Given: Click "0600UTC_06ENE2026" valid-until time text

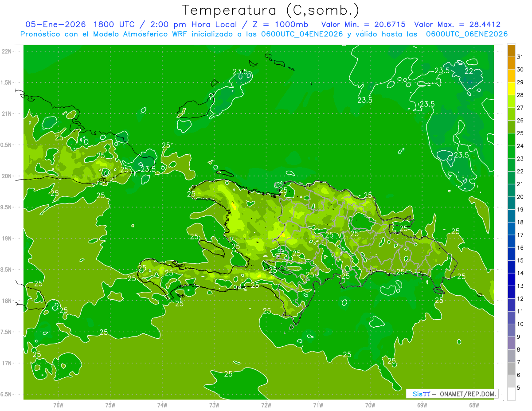Looking at the screenshot, I should (466, 34).
